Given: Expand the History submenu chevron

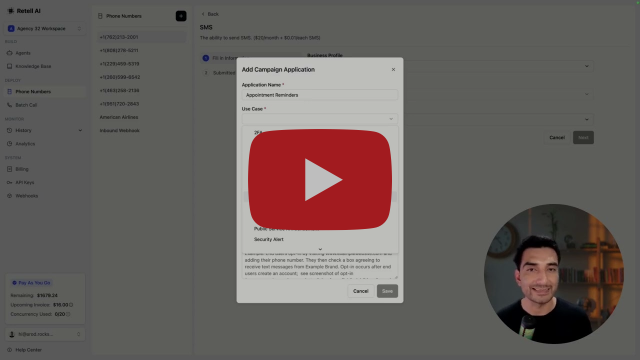Looking at the screenshot, I should coord(80,130).
